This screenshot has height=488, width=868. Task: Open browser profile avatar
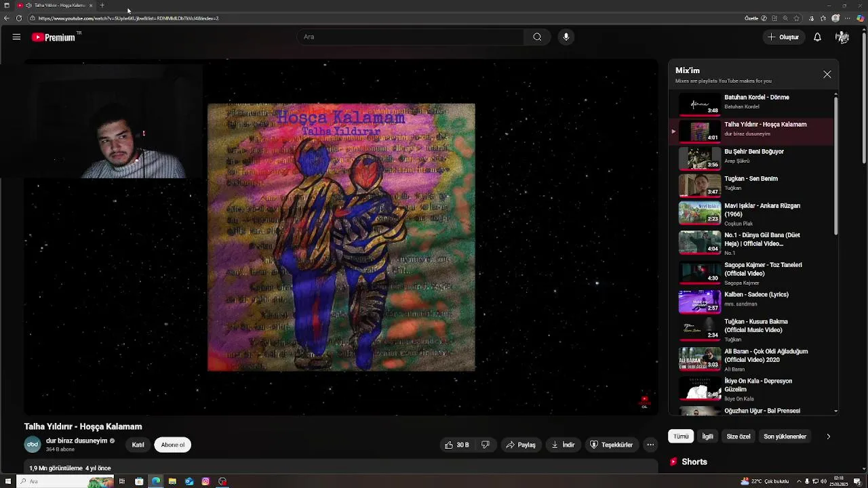coord(835,18)
